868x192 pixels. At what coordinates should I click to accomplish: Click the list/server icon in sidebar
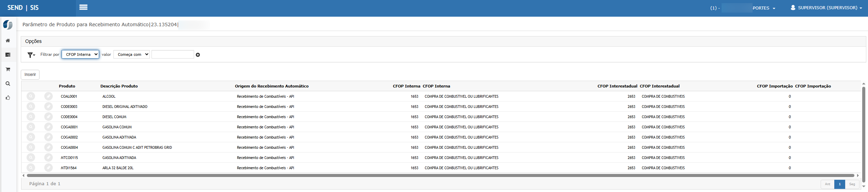pos(8,55)
